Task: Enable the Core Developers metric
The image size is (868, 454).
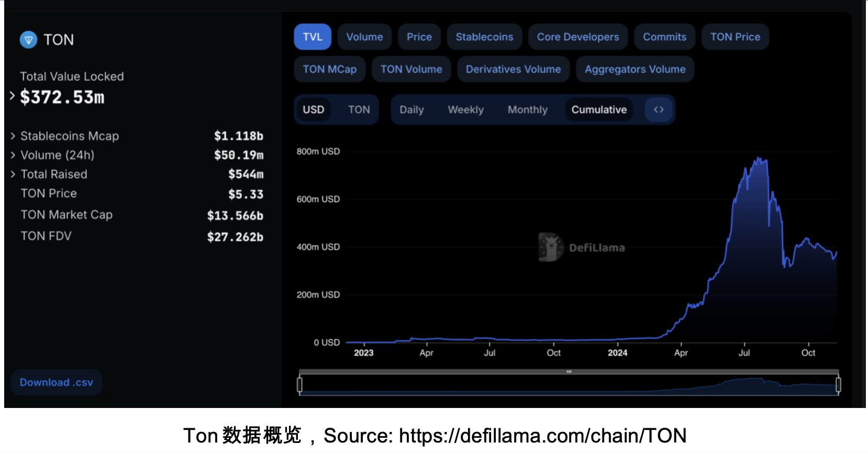Action: (578, 37)
